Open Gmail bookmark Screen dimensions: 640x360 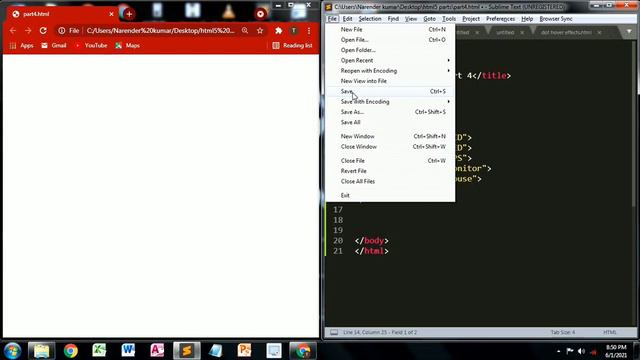point(54,45)
